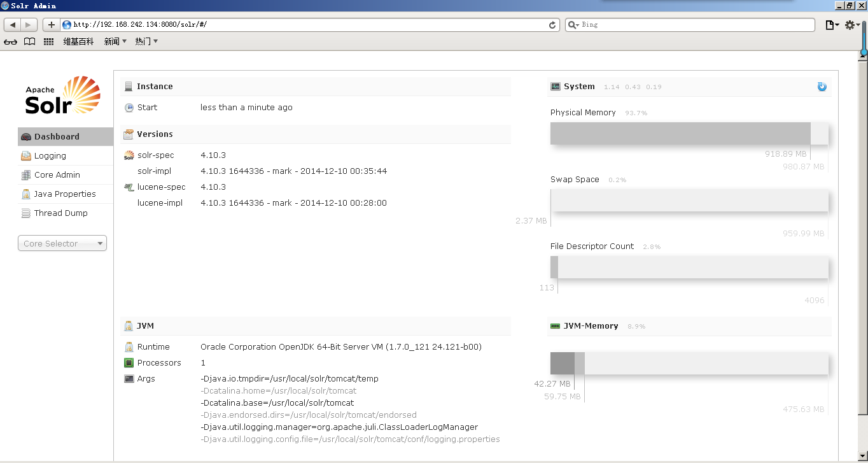Screen dimensions: 868x463
Task: Refresh system stats with the blue reload icon
Action: pyautogui.click(x=822, y=87)
